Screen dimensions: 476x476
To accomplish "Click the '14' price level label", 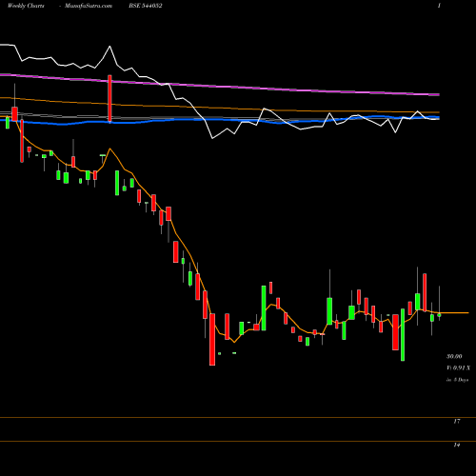I will tap(456, 445).
